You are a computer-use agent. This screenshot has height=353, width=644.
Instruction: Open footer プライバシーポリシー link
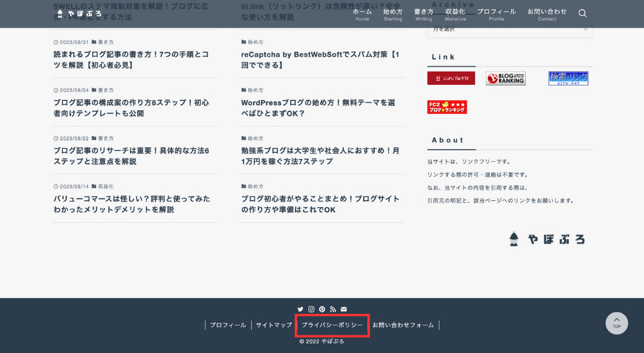point(332,325)
